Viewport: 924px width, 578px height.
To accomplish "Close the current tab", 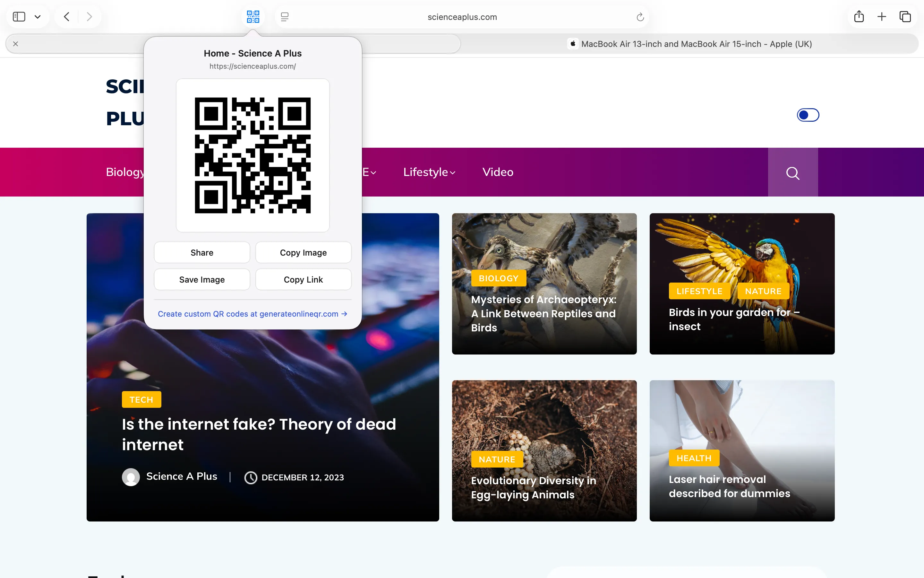I will [x=16, y=44].
